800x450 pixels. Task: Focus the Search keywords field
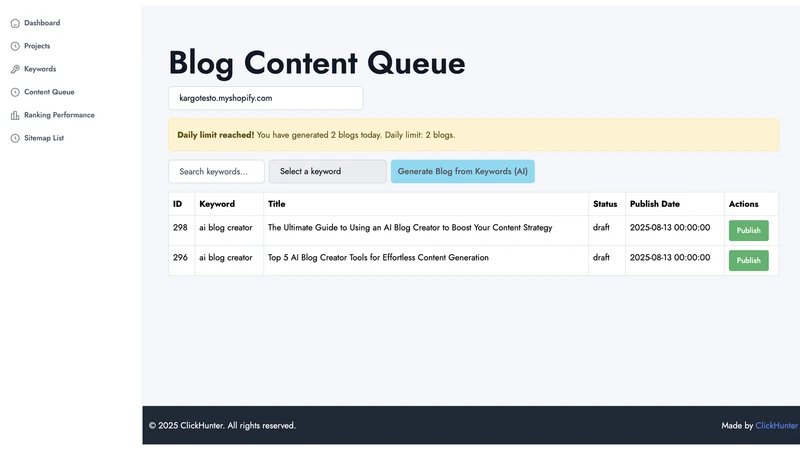(216, 171)
